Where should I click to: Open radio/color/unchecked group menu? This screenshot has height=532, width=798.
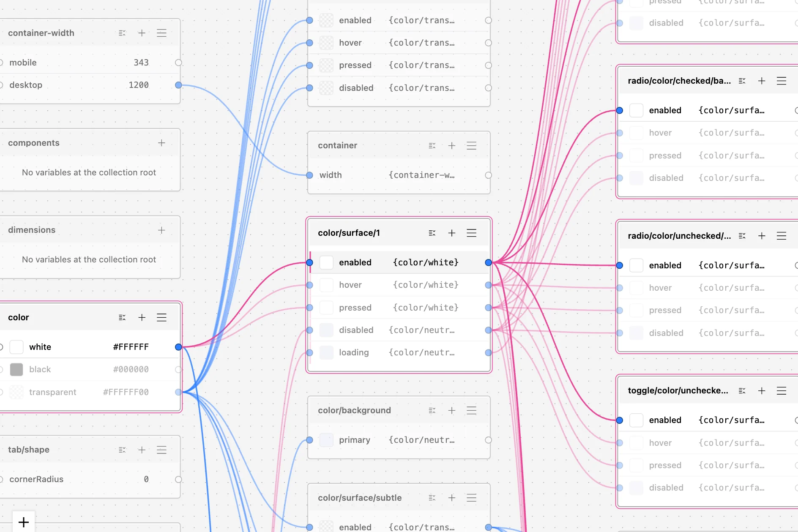click(x=782, y=236)
